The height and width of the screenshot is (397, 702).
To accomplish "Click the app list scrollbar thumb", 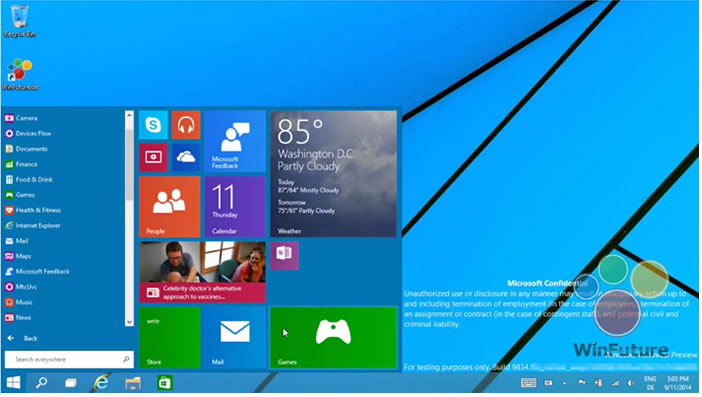I will [x=129, y=164].
